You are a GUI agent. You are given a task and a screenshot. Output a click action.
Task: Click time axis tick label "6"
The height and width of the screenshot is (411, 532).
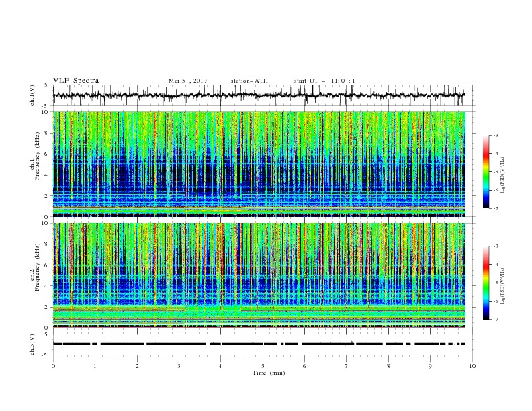(304, 366)
